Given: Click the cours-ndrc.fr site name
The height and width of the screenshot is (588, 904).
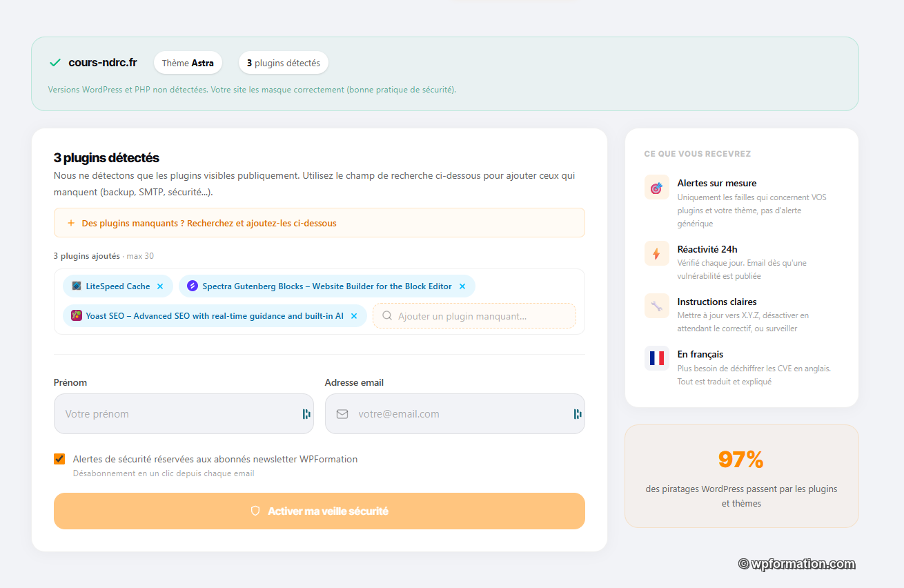Looking at the screenshot, I should (x=103, y=63).
